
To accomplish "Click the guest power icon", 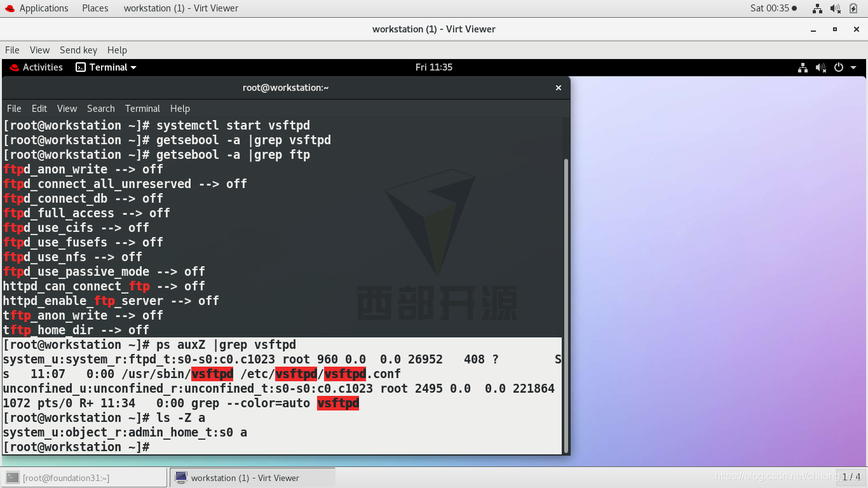I will (x=839, y=67).
